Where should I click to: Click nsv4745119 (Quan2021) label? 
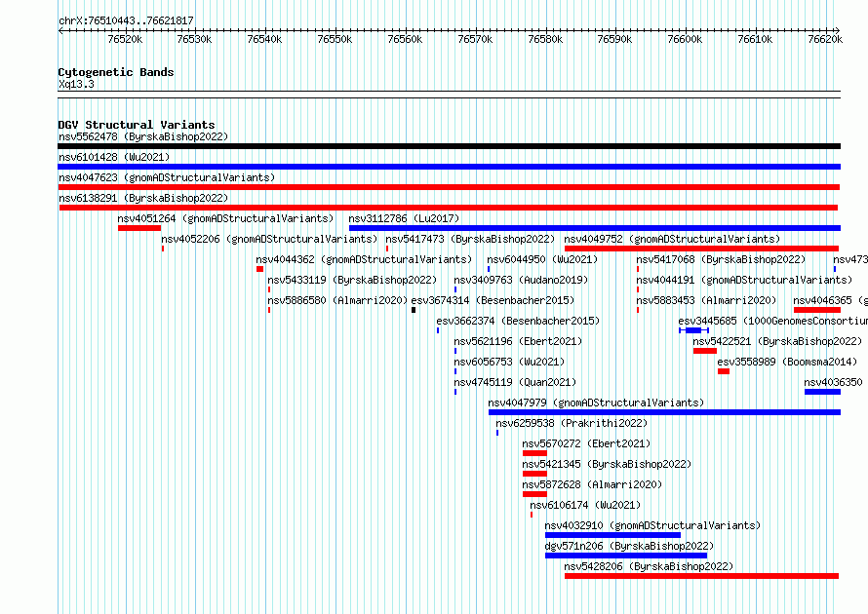pos(515,382)
